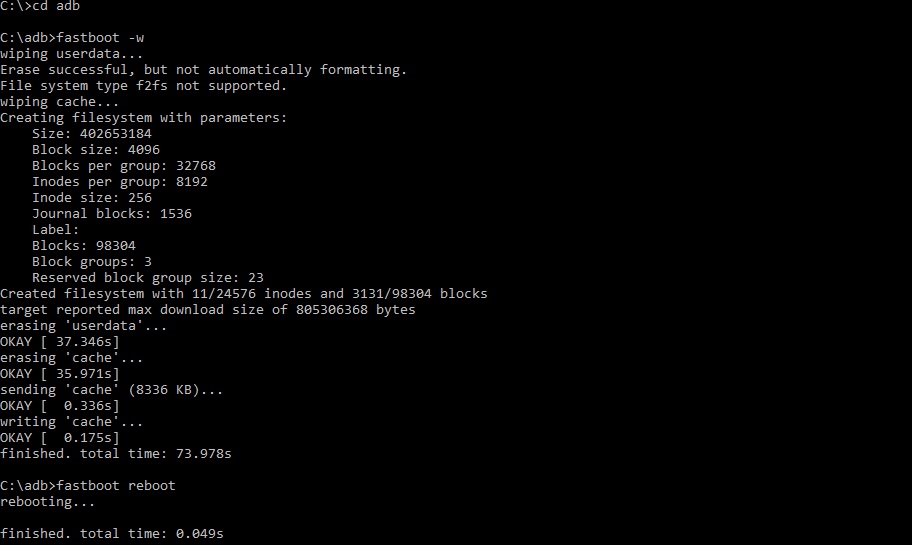Click 'File system type f2fs not supported' line
Screen dimensions: 912x545
click(144, 86)
